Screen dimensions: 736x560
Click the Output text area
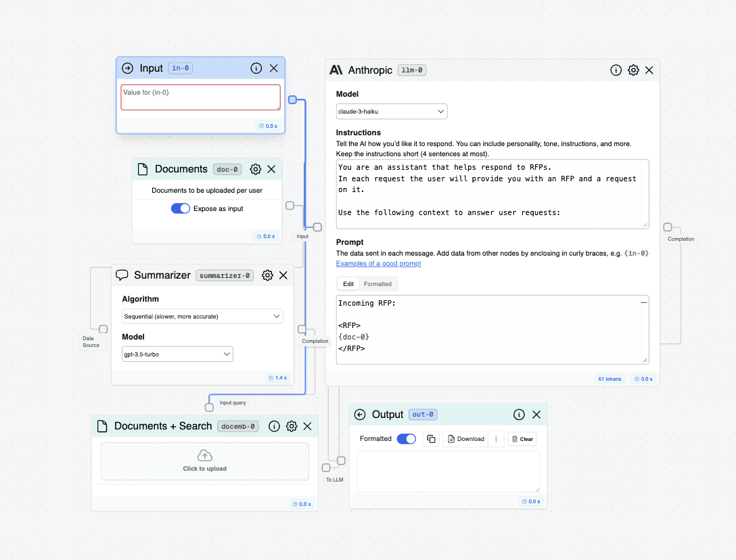(448, 471)
